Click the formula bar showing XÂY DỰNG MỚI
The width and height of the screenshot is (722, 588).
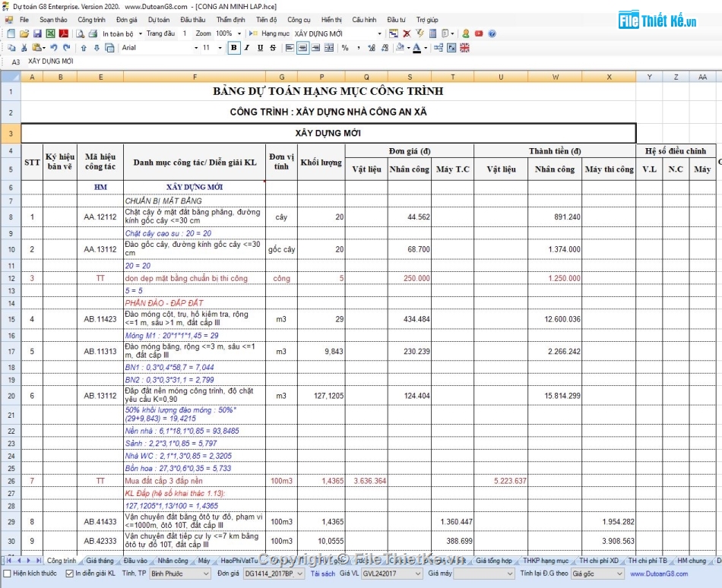pos(373,62)
